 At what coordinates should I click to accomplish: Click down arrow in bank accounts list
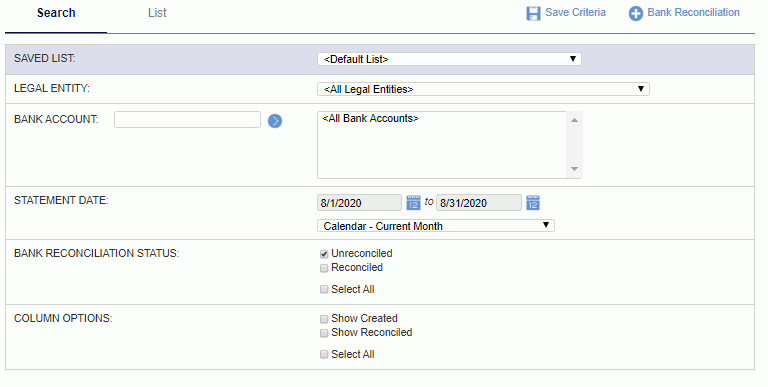(x=575, y=169)
